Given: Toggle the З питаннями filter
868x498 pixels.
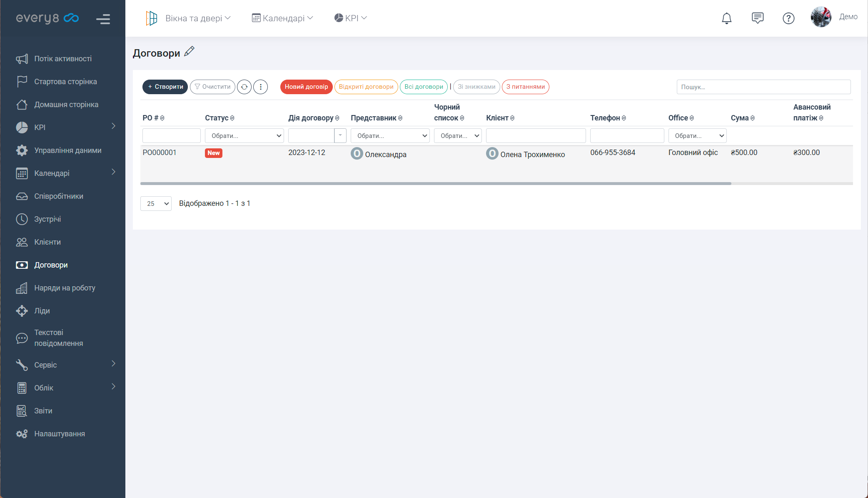Looking at the screenshot, I should 525,87.
